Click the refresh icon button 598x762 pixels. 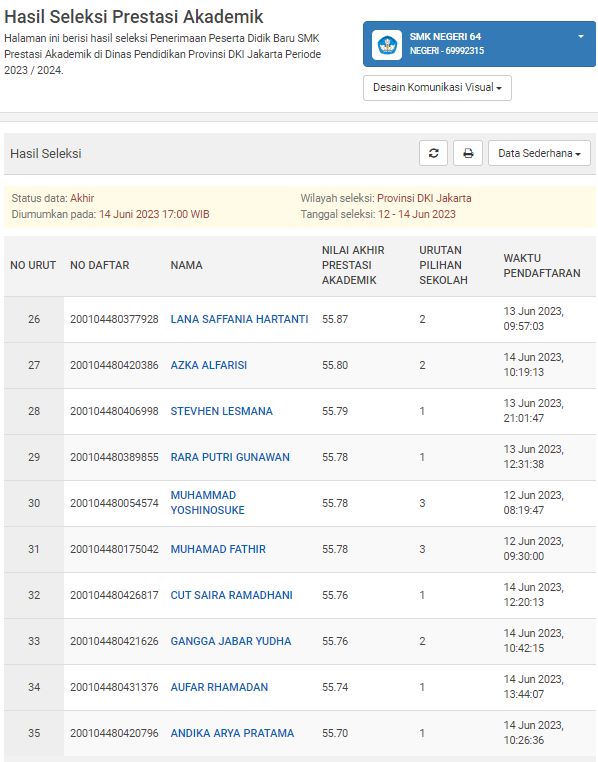click(x=433, y=153)
